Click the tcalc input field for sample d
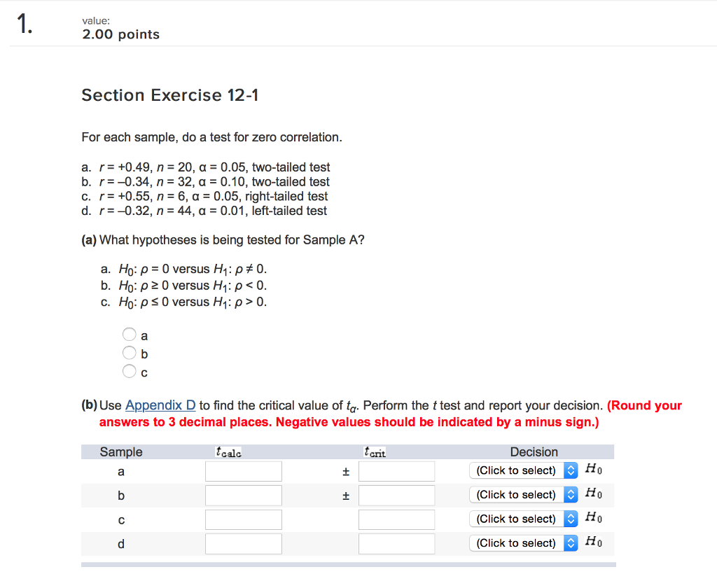The image size is (717, 588). [x=243, y=543]
